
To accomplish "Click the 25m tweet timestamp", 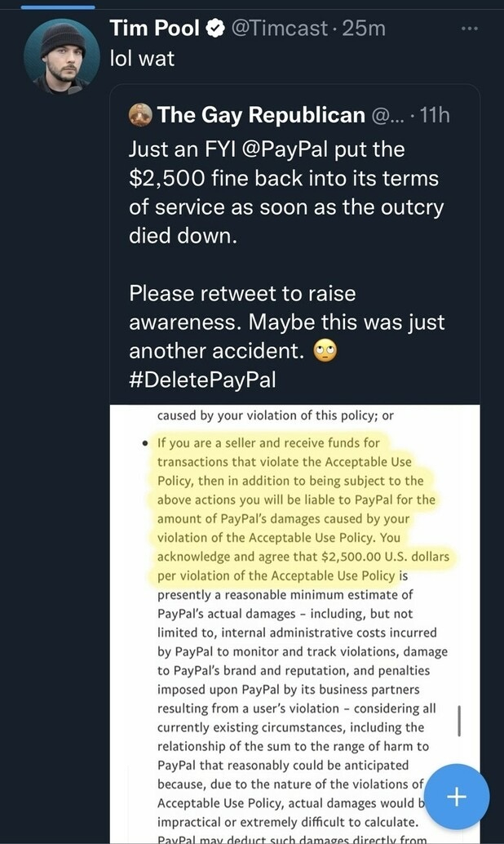I will [x=365, y=29].
